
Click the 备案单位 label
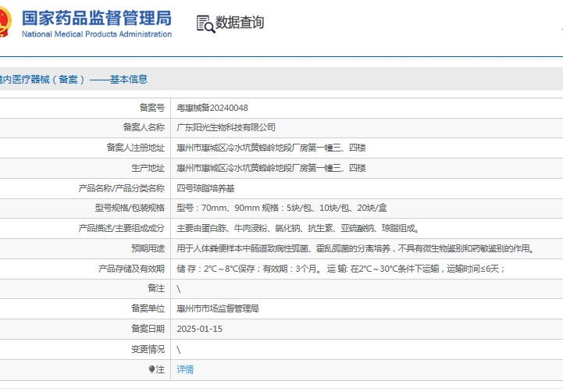point(148,308)
